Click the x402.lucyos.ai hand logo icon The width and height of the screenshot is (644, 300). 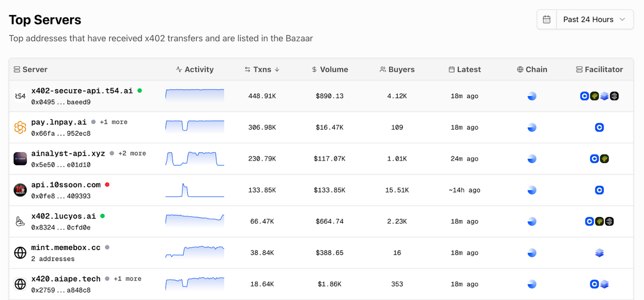point(20,221)
